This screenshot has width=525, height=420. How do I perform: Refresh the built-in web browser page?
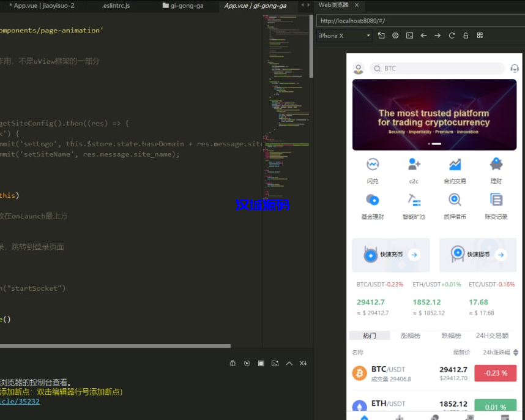452,36
